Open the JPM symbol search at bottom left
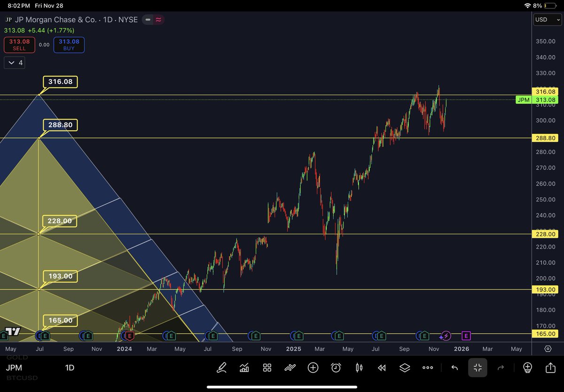This screenshot has width=564, height=392. click(14, 368)
